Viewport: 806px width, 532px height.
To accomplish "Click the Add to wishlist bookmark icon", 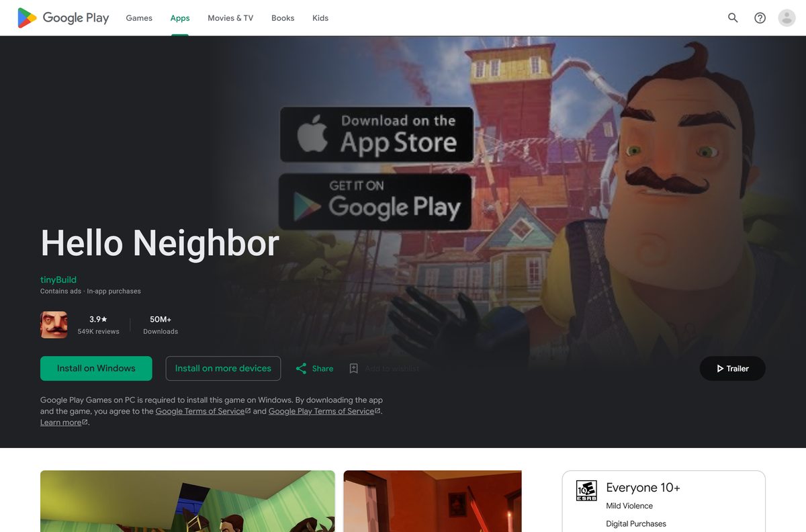I will tap(354, 368).
